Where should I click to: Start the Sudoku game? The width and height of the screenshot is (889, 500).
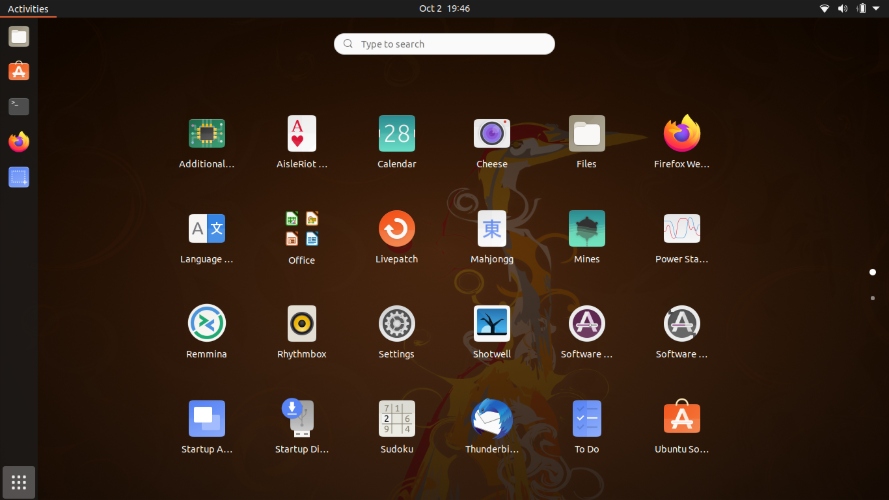pyautogui.click(x=397, y=418)
